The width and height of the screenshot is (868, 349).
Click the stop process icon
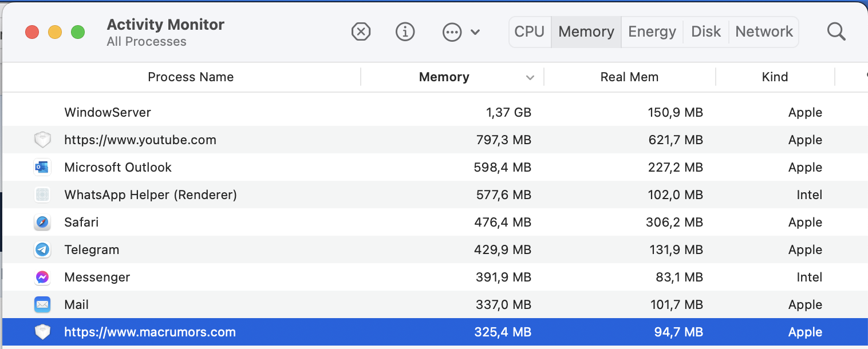(x=361, y=32)
